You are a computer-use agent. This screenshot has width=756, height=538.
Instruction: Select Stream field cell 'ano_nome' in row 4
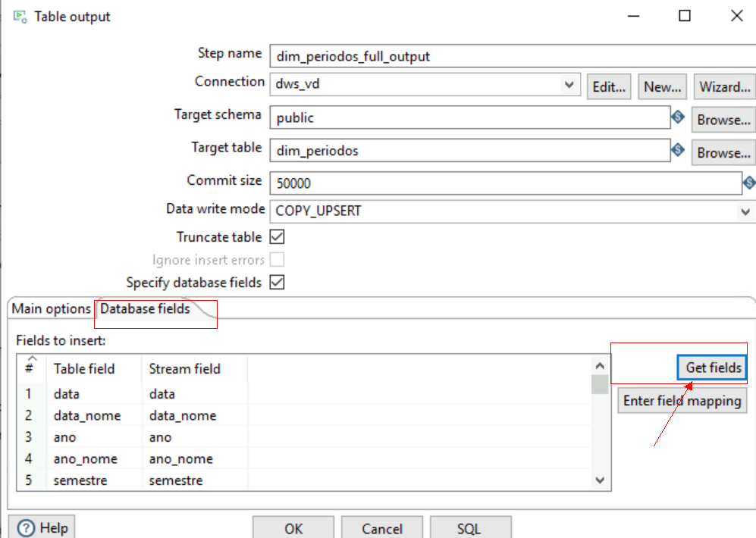point(195,458)
